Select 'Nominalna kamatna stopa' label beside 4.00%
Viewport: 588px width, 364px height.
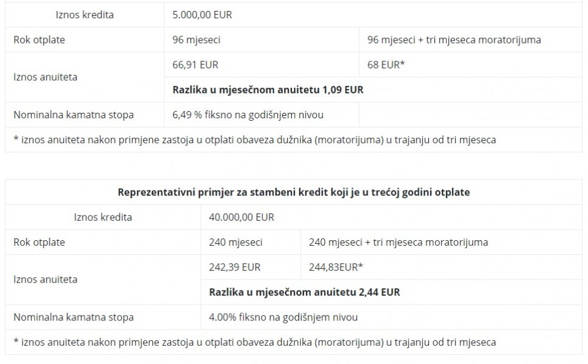[73, 317]
